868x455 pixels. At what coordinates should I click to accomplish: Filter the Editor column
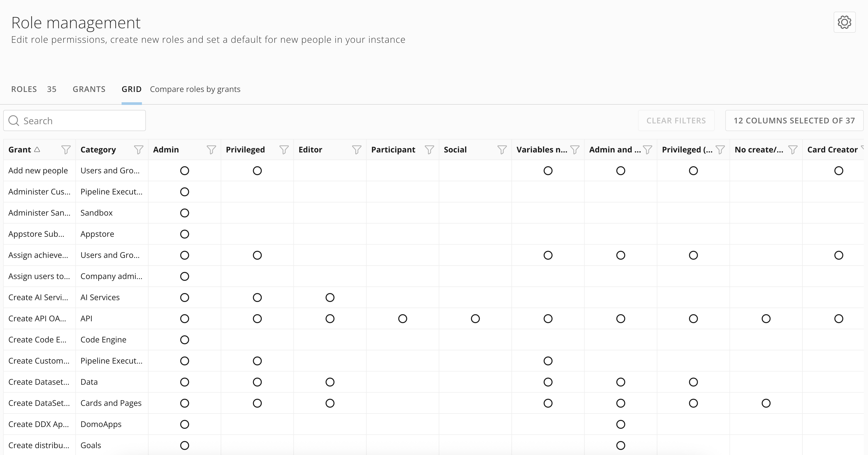click(357, 150)
